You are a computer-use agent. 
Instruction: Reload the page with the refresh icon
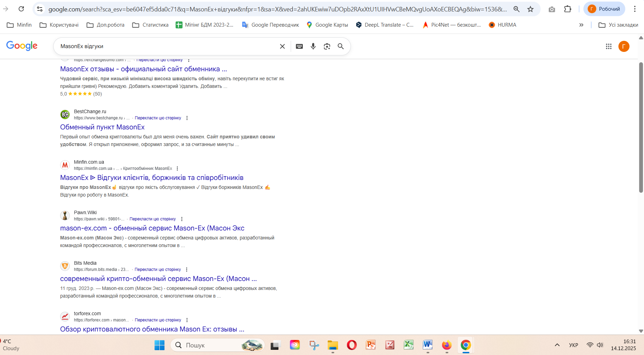click(x=21, y=9)
